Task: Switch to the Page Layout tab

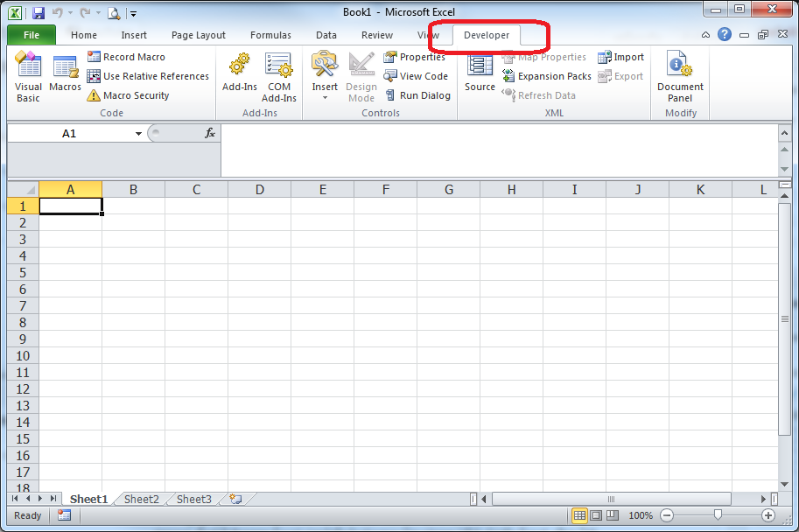Action: [x=199, y=35]
